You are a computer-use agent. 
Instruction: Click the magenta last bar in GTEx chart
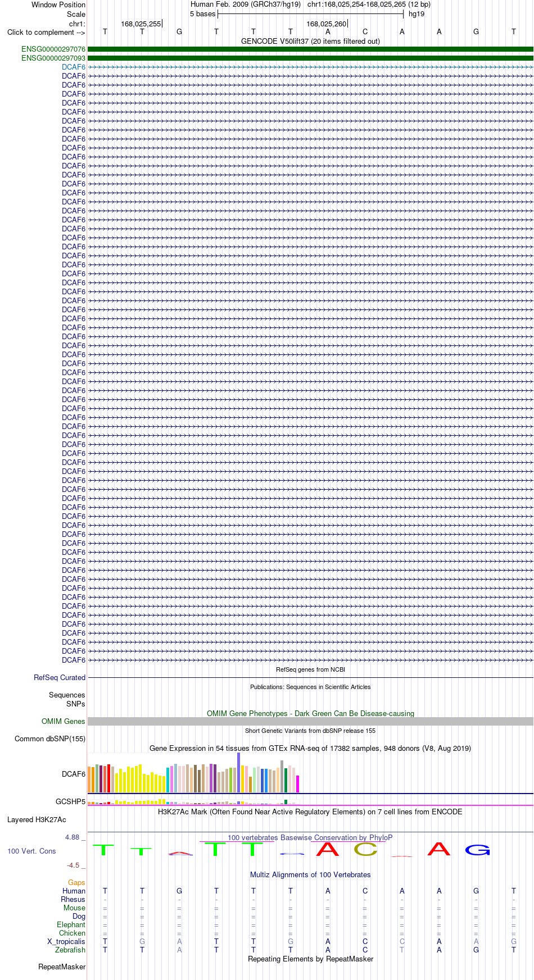(298, 784)
